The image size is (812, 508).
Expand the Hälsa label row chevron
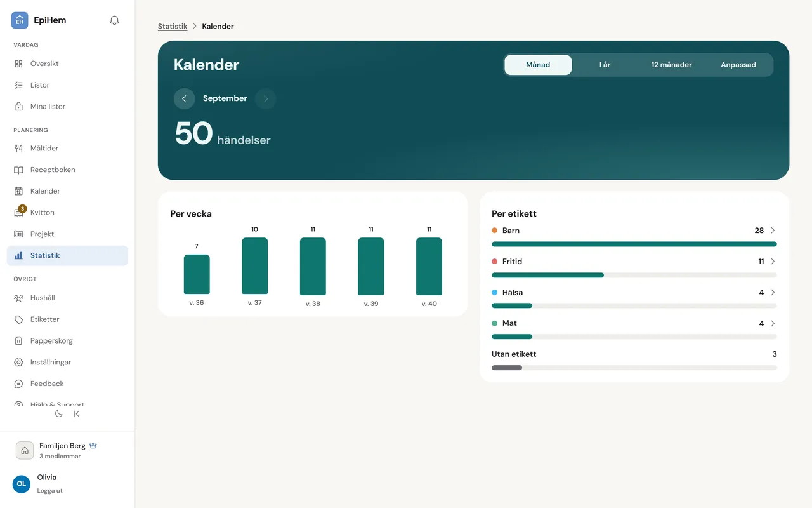pyautogui.click(x=773, y=293)
